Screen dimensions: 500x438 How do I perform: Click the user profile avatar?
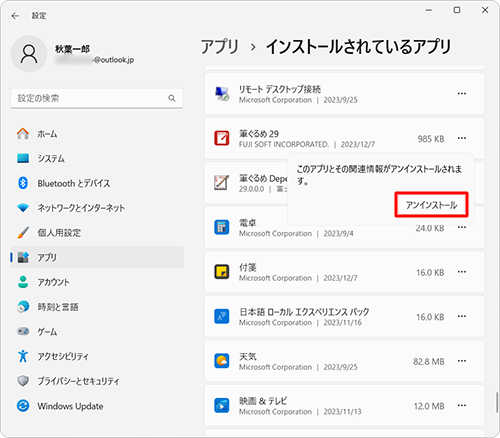click(x=29, y=54)
